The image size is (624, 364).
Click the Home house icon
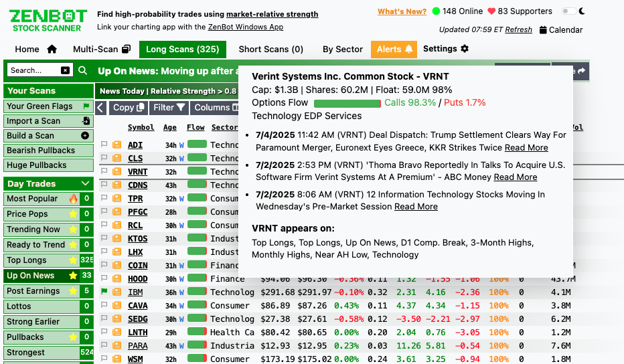click(52, 50)
